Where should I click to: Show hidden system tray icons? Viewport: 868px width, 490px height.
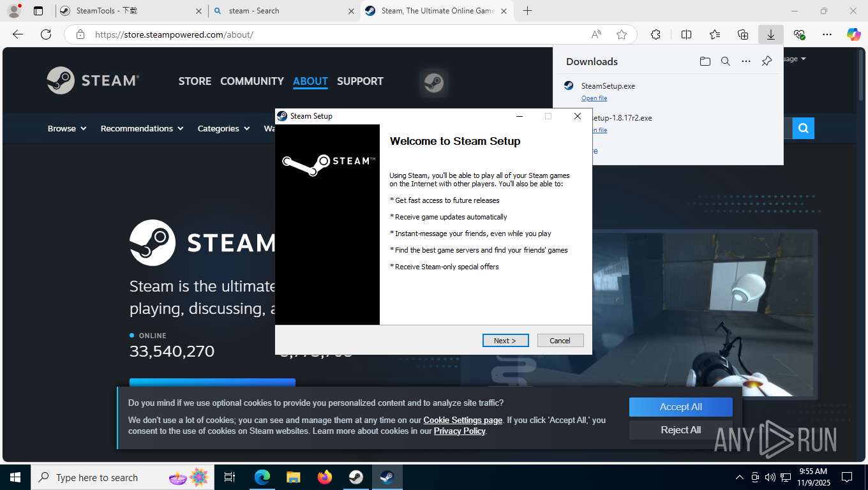point(740,477)
